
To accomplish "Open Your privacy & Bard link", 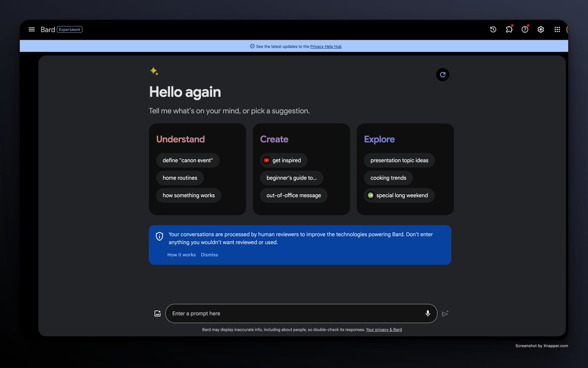I will tap(384, 330).
